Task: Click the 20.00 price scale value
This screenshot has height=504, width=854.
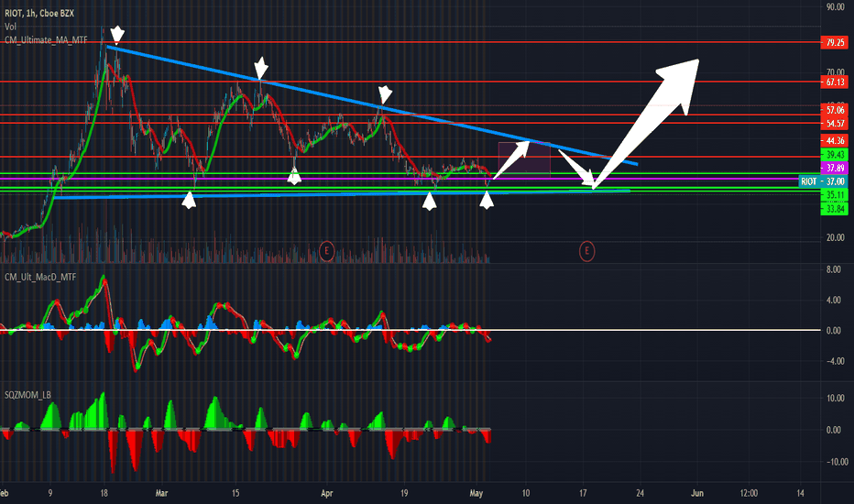Action: coord(835,237)
